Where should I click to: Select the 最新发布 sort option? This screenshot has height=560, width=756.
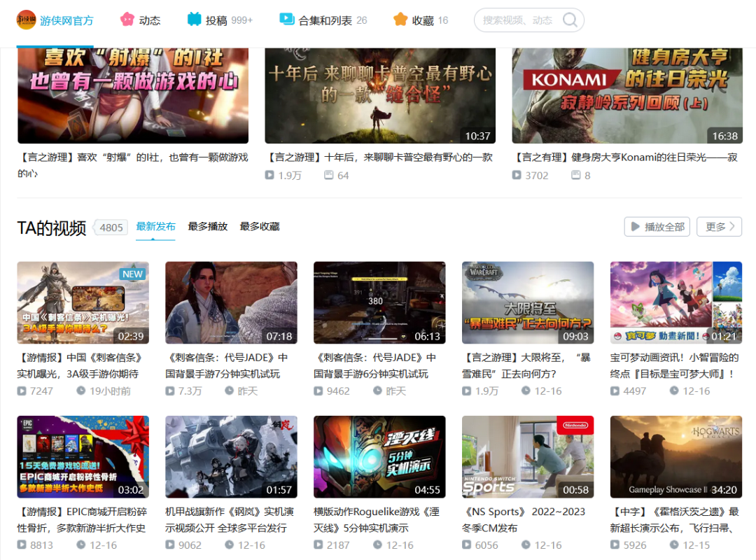(155, 227)
